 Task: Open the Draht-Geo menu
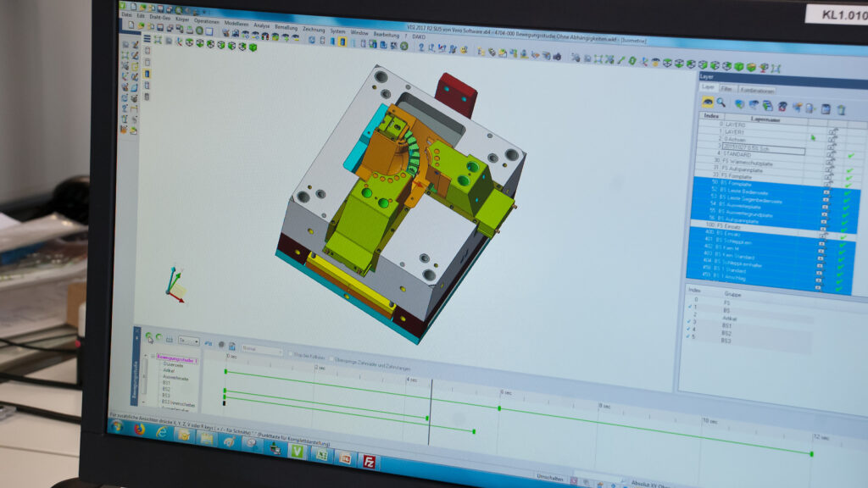tap(160, 18)
